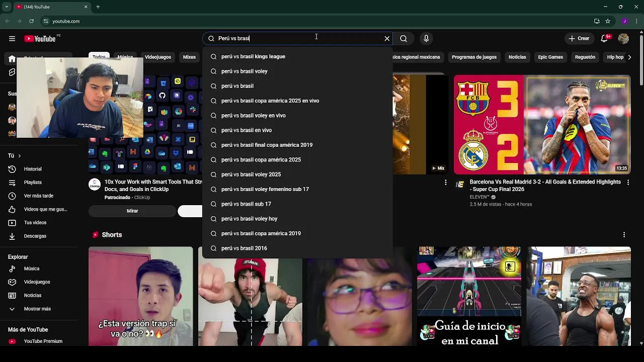This screenshot has width=644, height=362.
Task: Select the Hip hop filter chip
Action: click(x=615, y=57)
